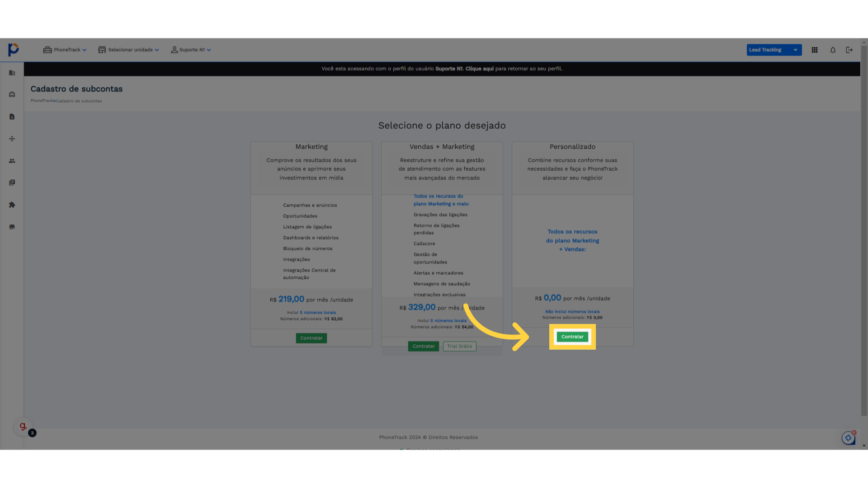
Task: Click 'Alertas e marcadores' feature text
Action: (x=438, y=273)
